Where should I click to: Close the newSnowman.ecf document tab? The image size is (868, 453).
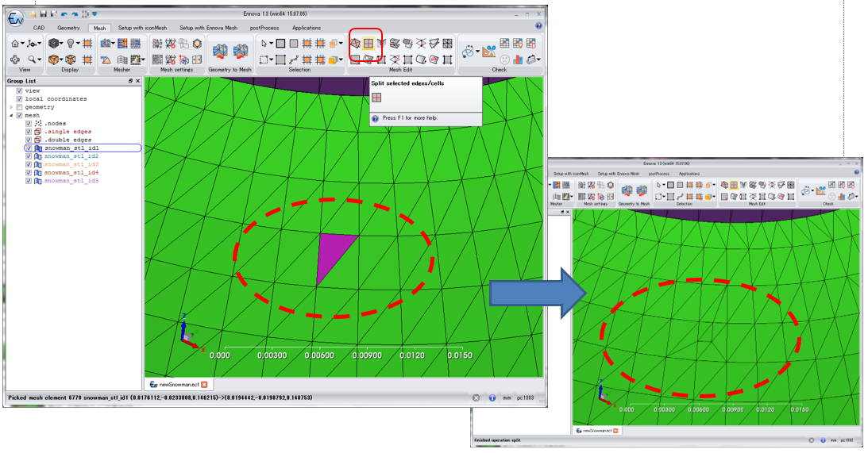click(x=204, y=384)
